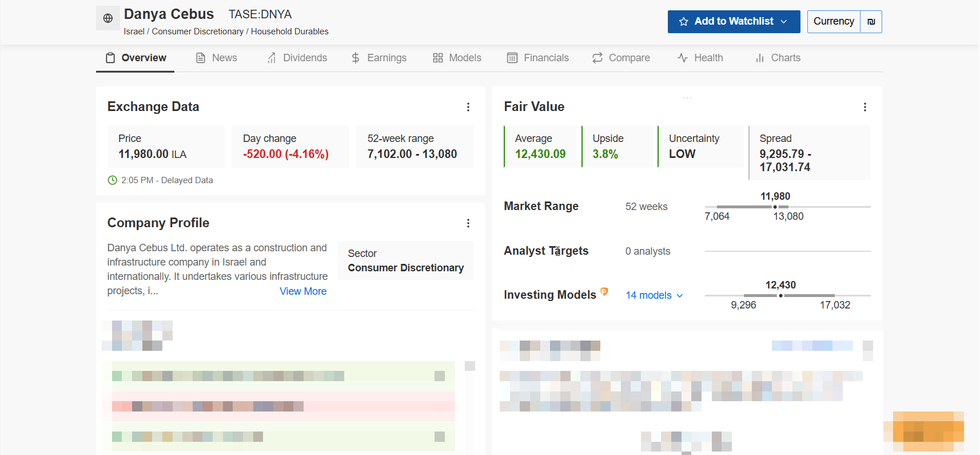The image size is (980, 455).
Task: Click the Day change -520.00 (-4.16%) value
Action: point(286,154)
